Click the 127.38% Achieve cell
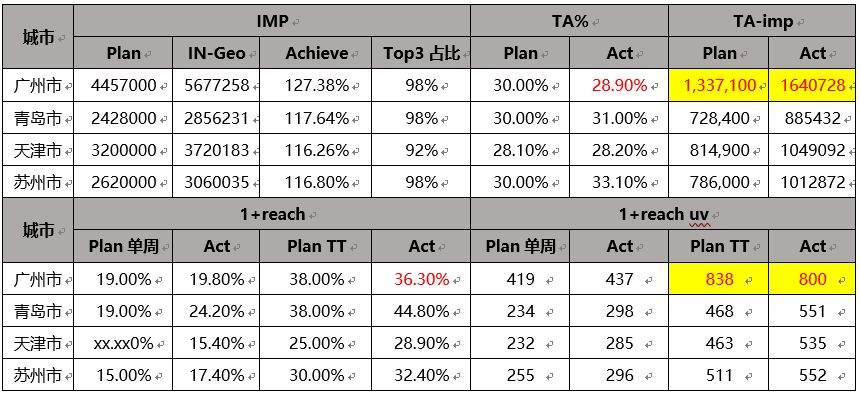Viewport: 860px width, 395px height. tap(316, 85)
